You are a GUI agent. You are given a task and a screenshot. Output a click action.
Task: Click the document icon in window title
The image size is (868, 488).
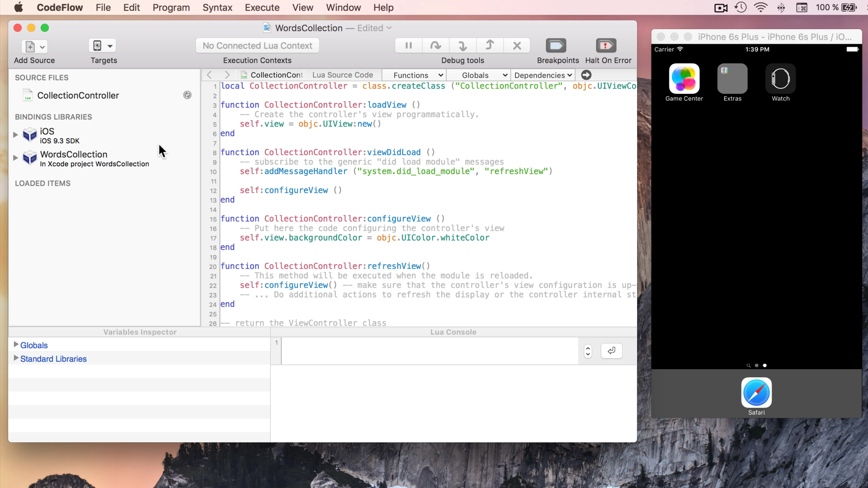(267, 28)
